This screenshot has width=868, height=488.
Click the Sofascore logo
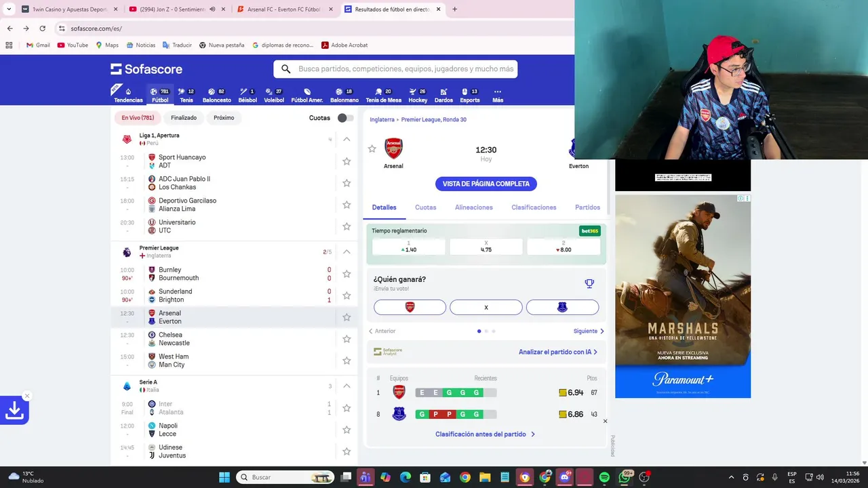coord(146,69)
